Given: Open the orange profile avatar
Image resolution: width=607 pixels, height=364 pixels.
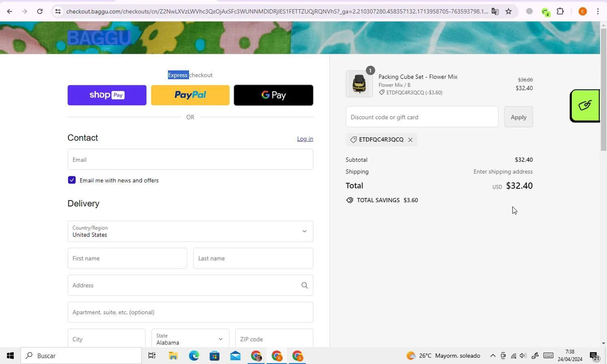Looking at the screenshot, I should coord(583,11).
